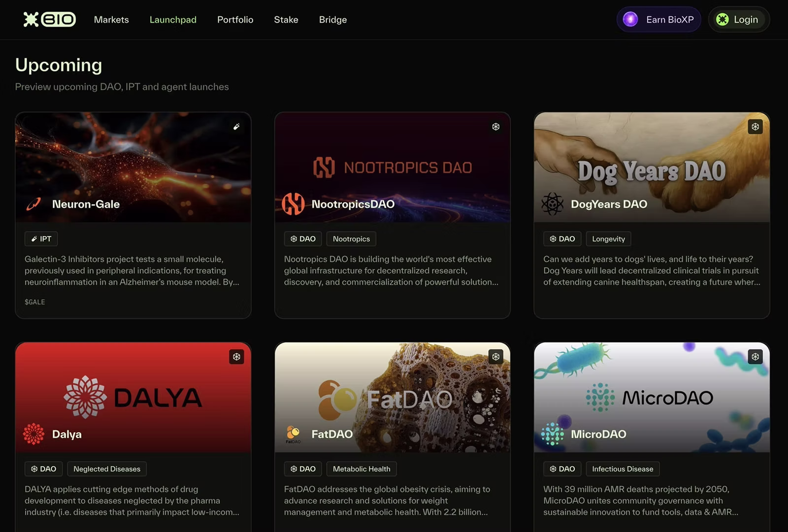The width and height of the screenshot is (788, 532).
Task: Click the DogYears description about canine healthspan
Action: [x=652, y=270]
